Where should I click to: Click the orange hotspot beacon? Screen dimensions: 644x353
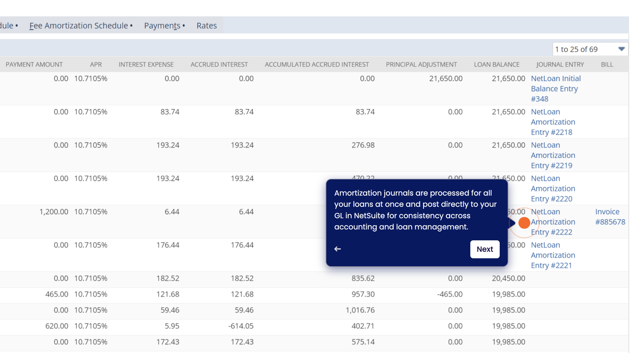(x=524, y=223)
